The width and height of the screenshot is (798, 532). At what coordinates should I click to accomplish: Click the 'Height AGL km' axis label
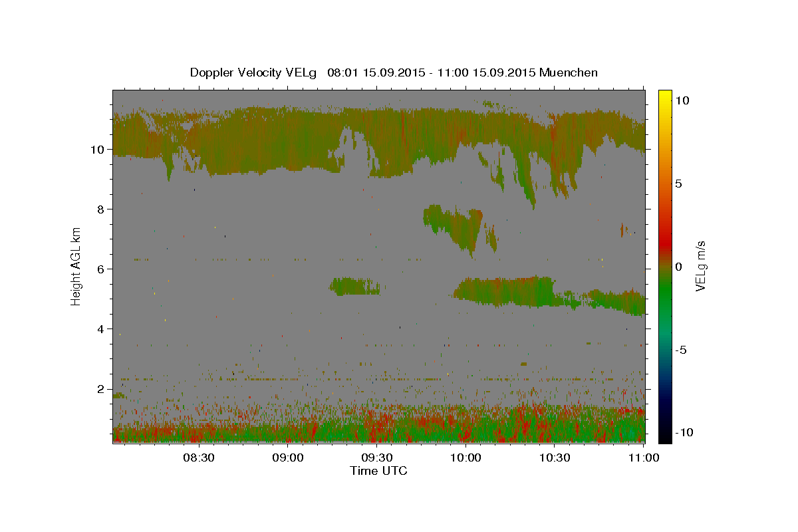(76, 266)
